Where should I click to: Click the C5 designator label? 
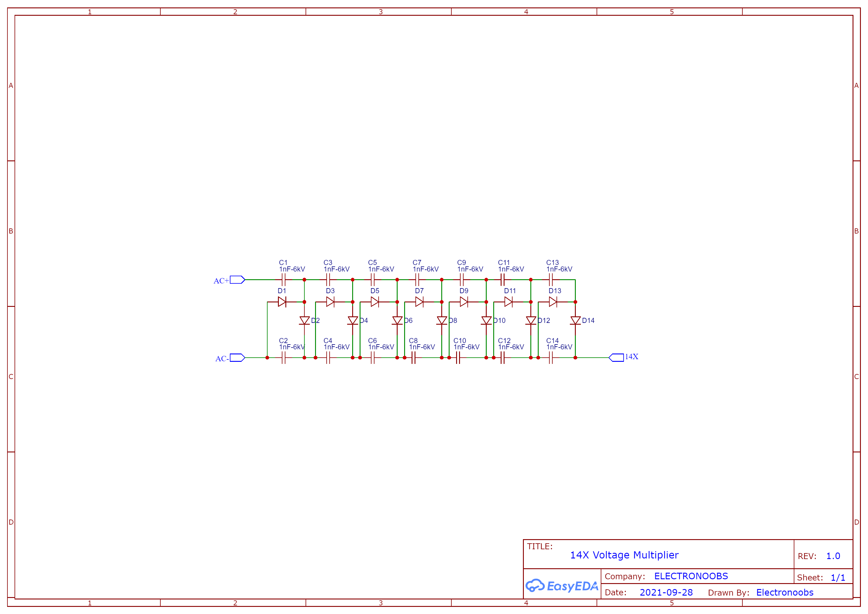click(372, 262)
